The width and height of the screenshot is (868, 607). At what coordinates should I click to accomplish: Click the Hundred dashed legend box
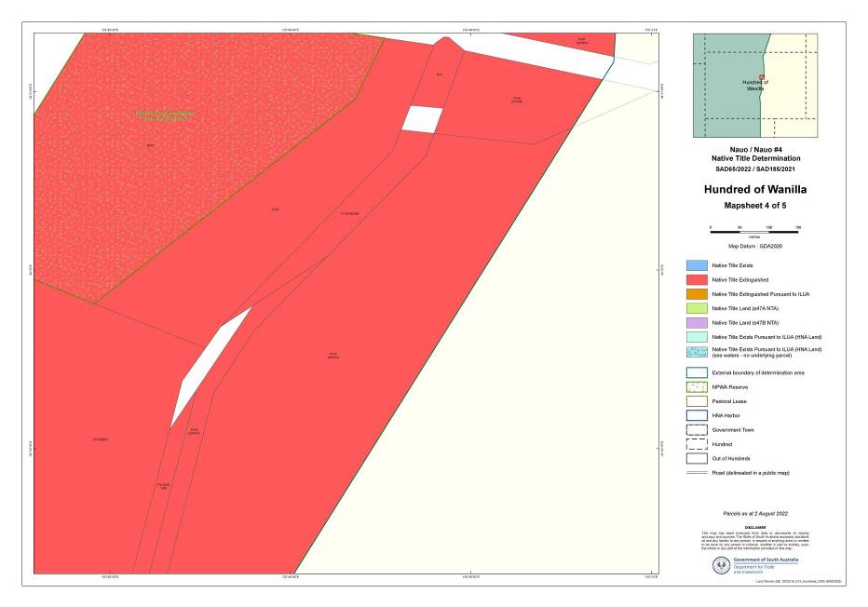(x=697, y=444)
